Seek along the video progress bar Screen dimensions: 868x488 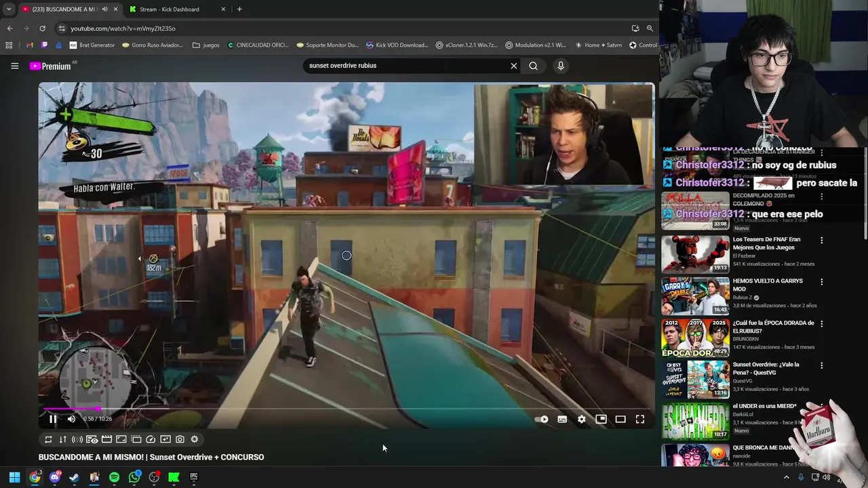346,409
